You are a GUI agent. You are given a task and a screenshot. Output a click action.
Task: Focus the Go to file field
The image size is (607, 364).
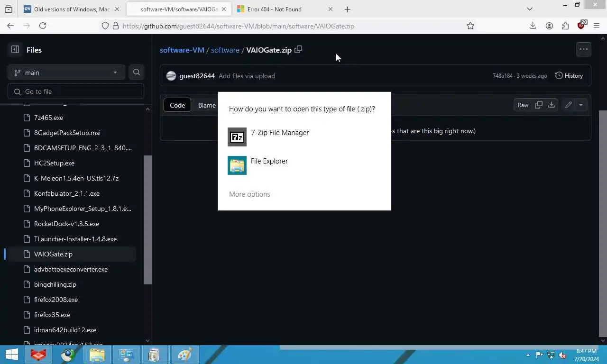76,91
